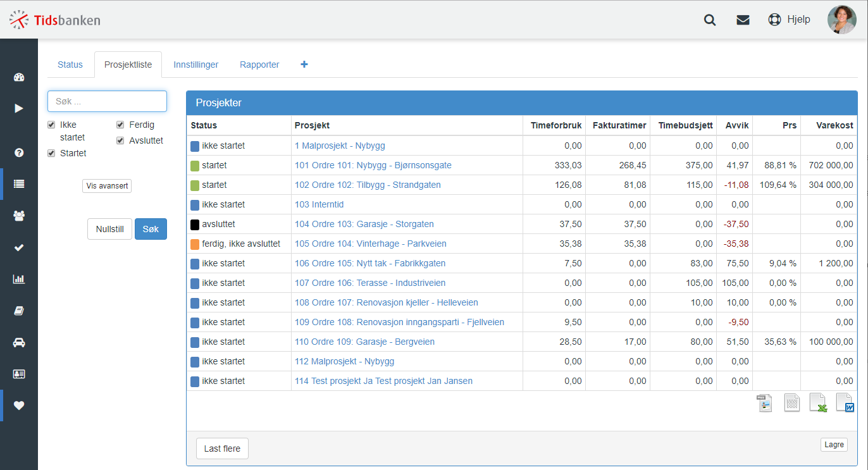Open the Hjelp lifebuoy help link

tap(789, 20)
